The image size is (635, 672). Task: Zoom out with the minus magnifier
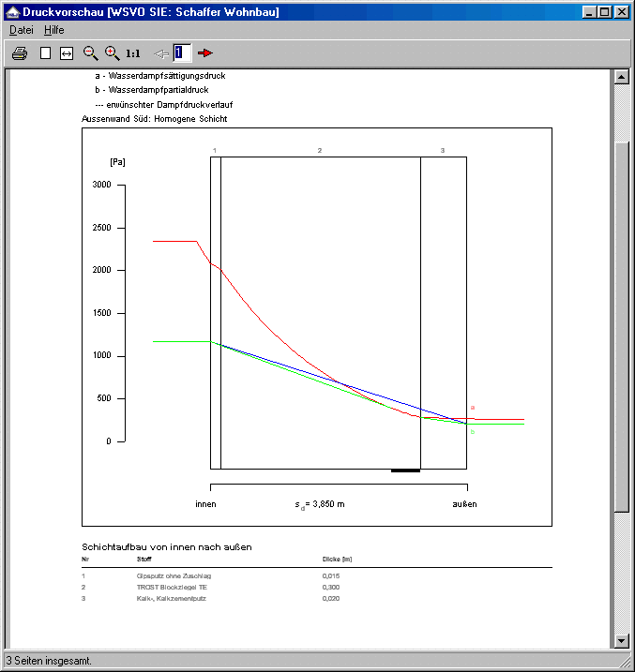[91, 53]
